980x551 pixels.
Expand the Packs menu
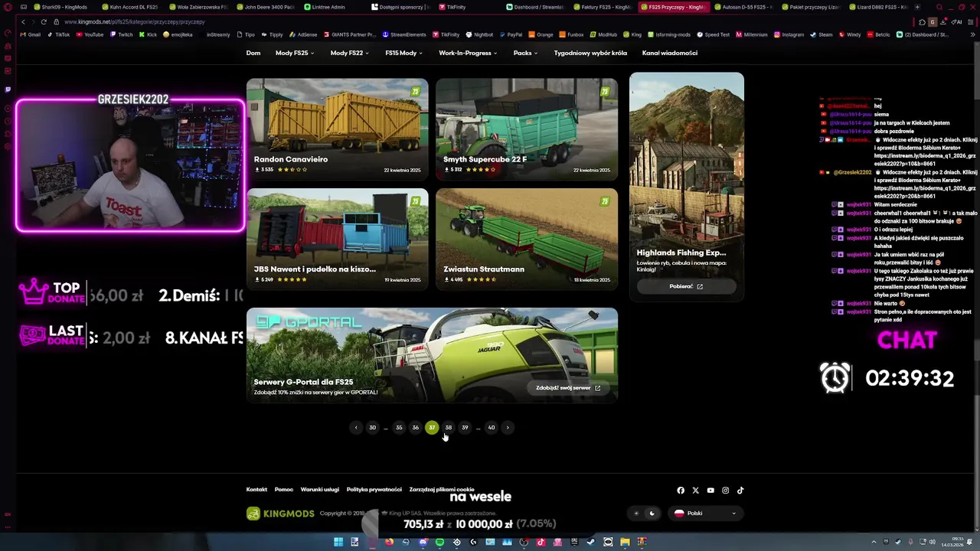click(x=525, y=53)
